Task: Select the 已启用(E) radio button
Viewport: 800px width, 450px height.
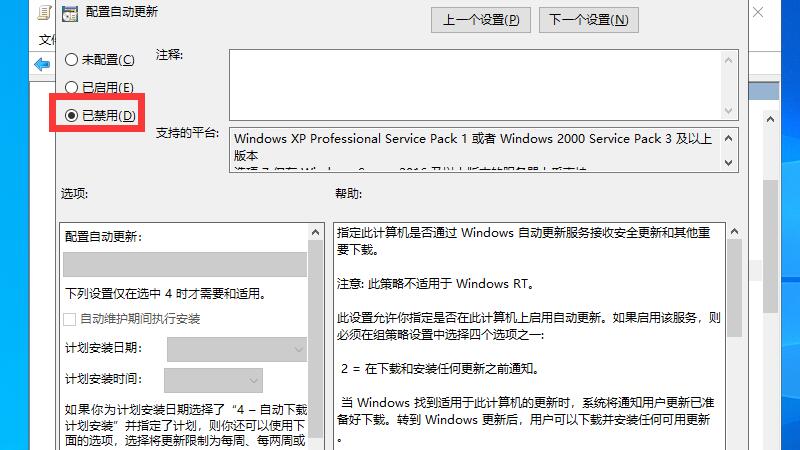Action: pos(72,88)
